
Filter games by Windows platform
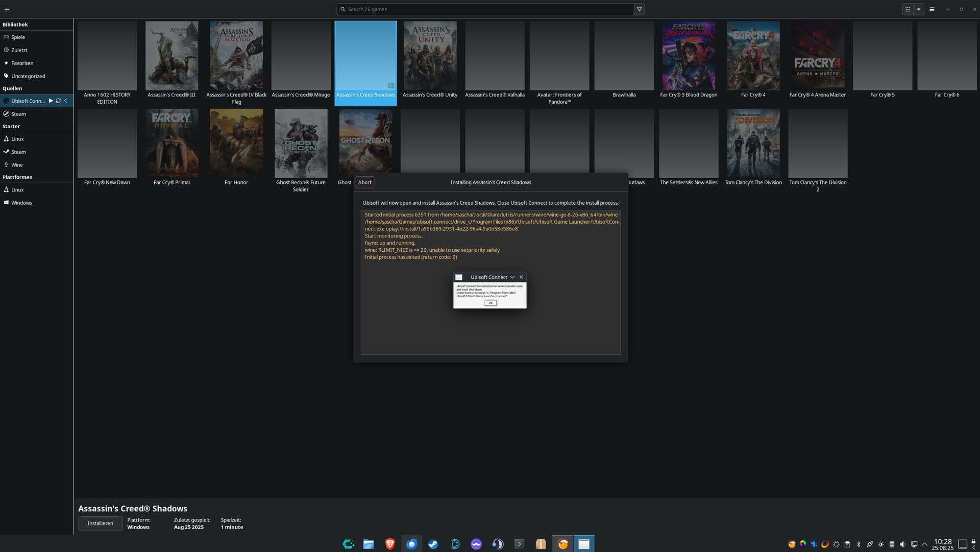click(21, 203)
